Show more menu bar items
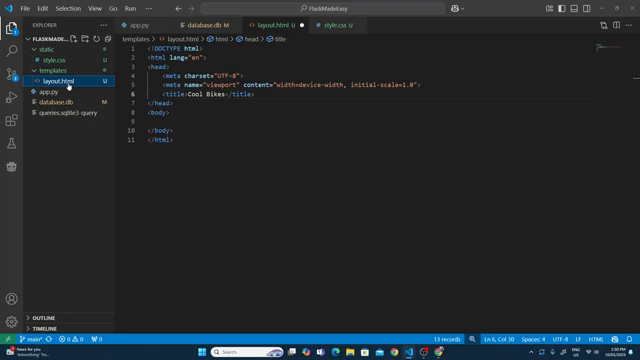This screenshot has height=360, width=640. click(x=149, y=8)
